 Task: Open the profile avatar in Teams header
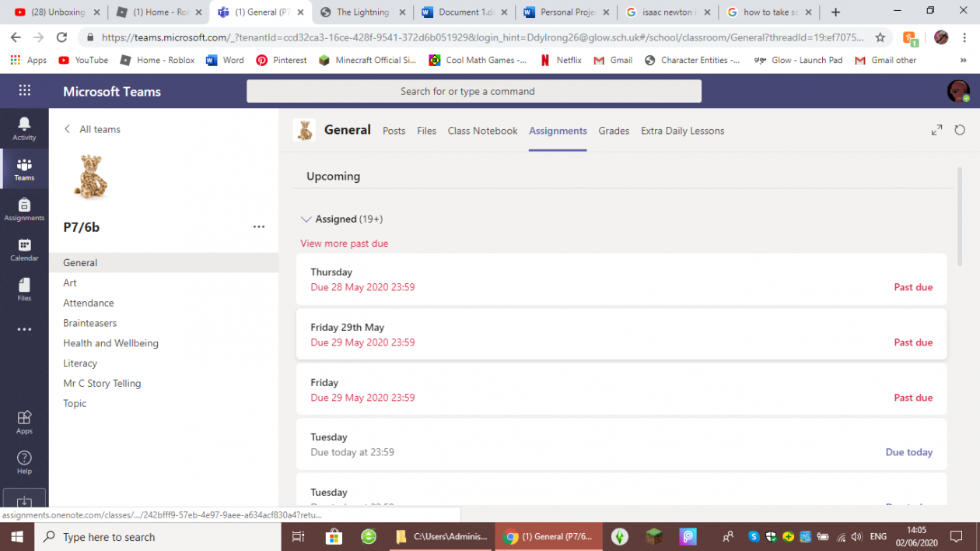[x=958, y=91]
